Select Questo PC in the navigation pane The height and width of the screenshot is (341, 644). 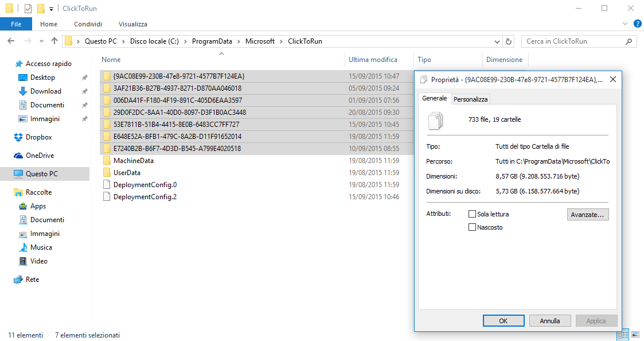point(41,173)
